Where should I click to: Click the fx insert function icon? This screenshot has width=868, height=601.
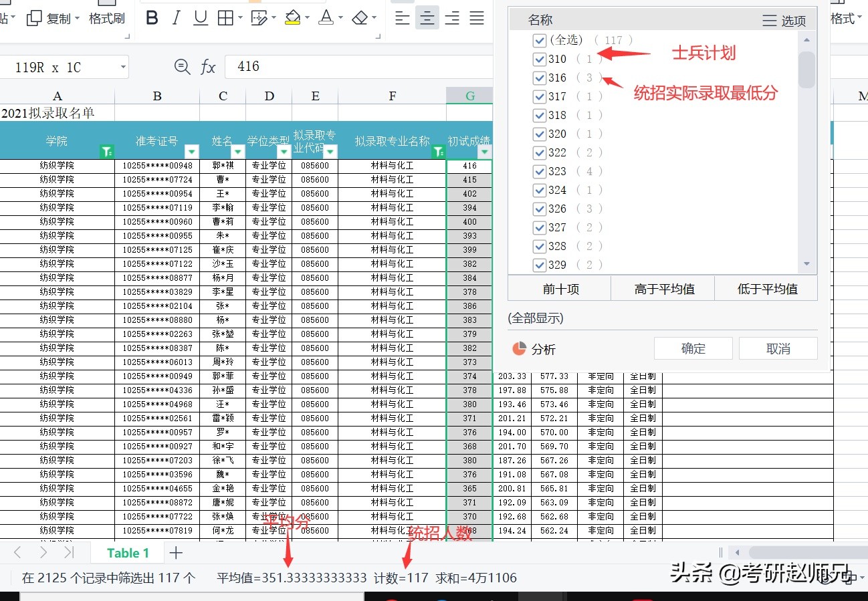coord(207,66)
